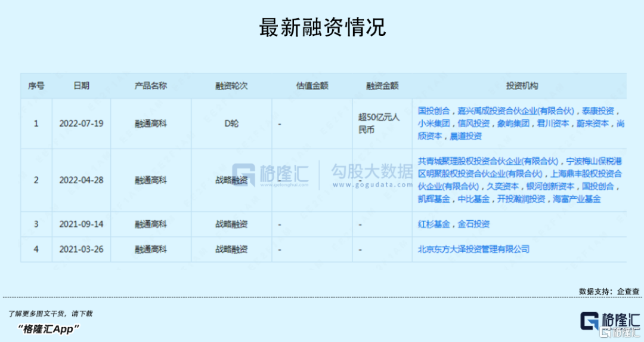Viewport: 644px width, 342px height.
Task: Open the 嘉兴禹成投资合伙企业(有限合伙) investor link
Action: click(516, 111)
